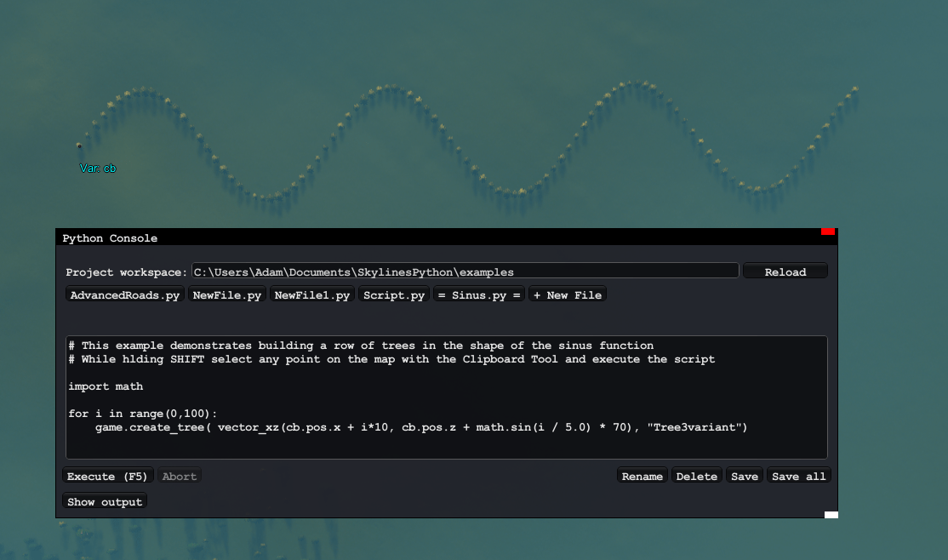The height and width of the screenshot is (560, 948).
Task: Switch to the NewFile.py tab
Action: pyautogui.click(x=226, y=295)
